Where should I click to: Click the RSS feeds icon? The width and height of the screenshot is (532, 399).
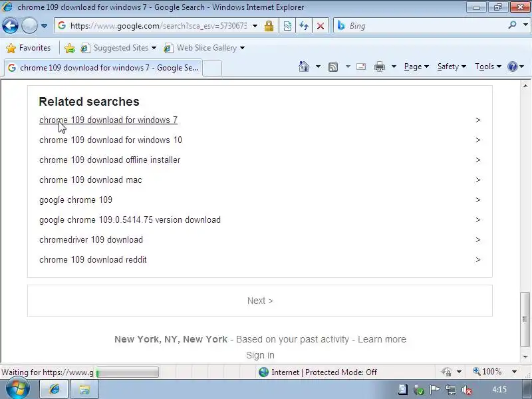333,67
